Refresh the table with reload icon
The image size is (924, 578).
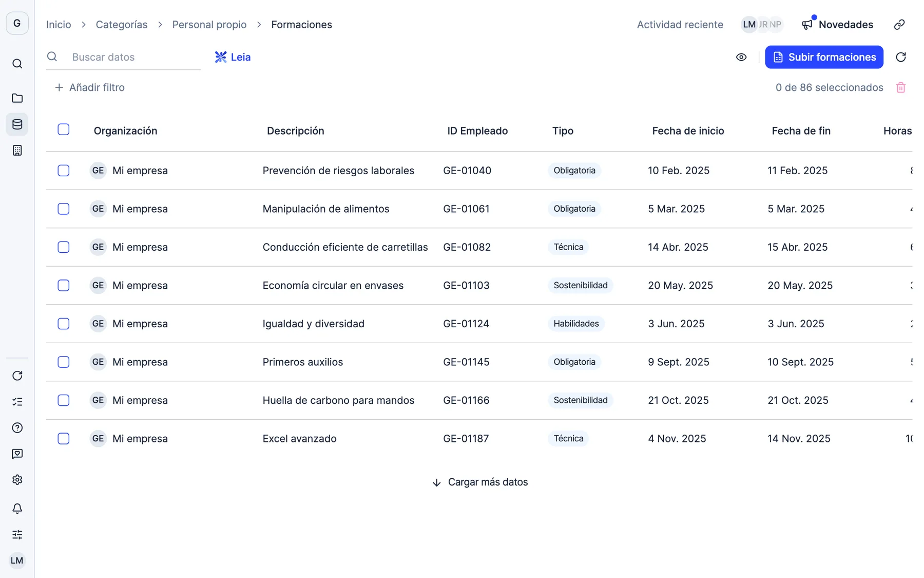click(x=901, y=57)
